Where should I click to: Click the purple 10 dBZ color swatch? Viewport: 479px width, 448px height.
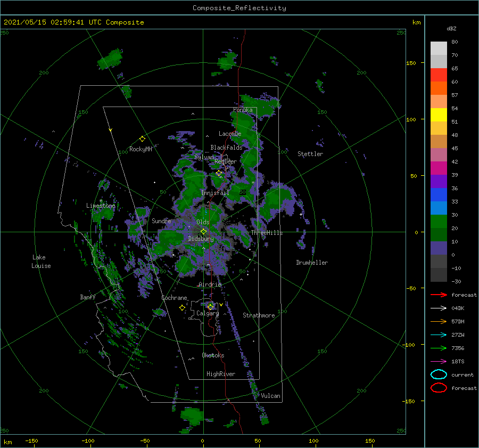tap(439, 248)
